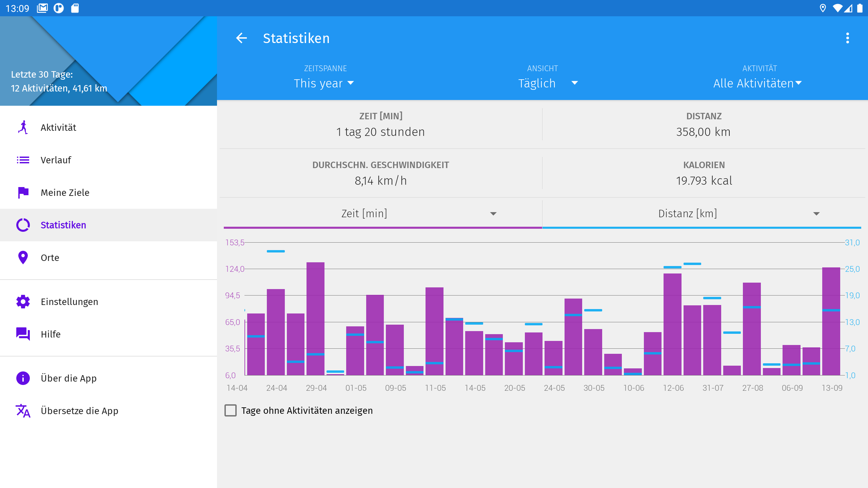
Task: Click the Letzte 30 Tage summary header
Action: (x=59, y=81)
